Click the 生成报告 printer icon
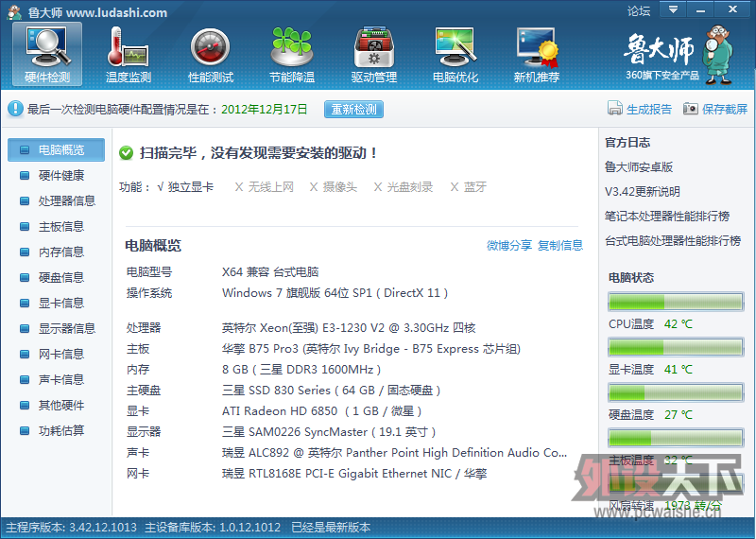 [x=615, y=109]
